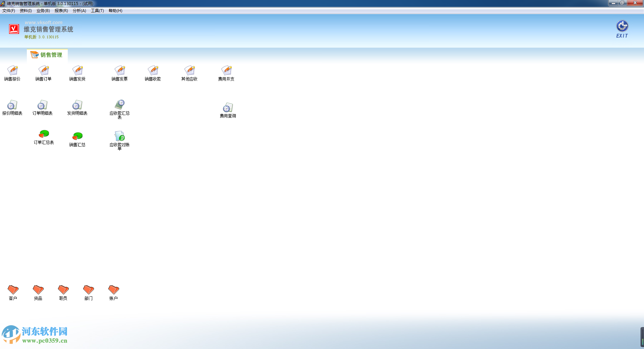Restore down the application window
The height and width of the screenshot is (349, 644).
tap(622, 3)
